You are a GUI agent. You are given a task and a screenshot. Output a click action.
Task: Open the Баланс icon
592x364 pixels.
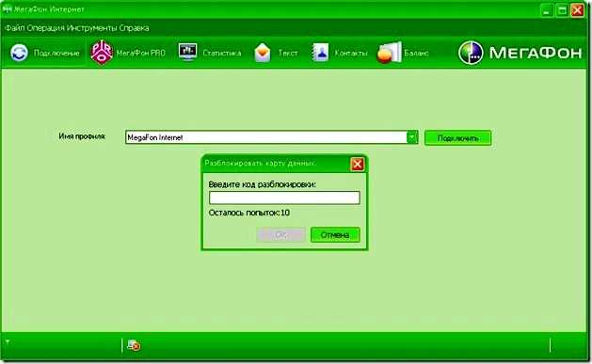389,53
